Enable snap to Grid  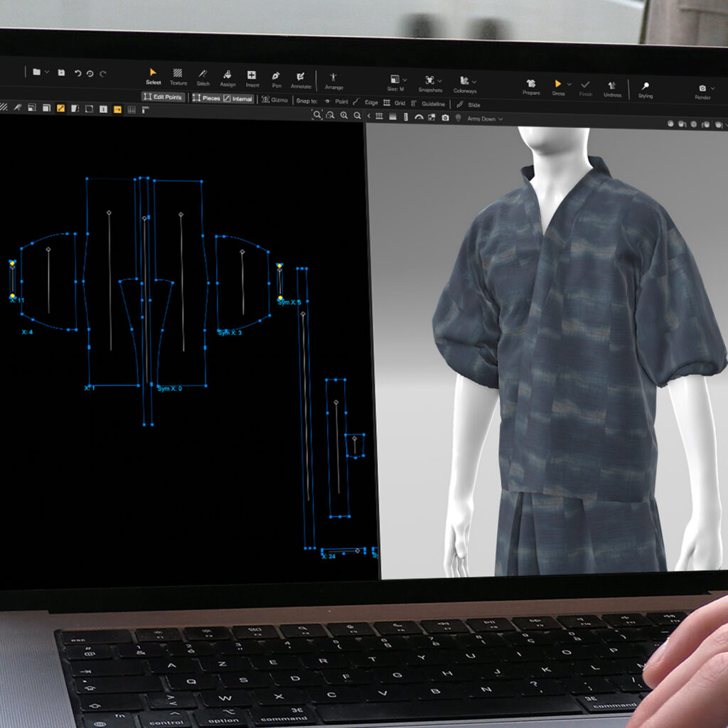point(394,103)
